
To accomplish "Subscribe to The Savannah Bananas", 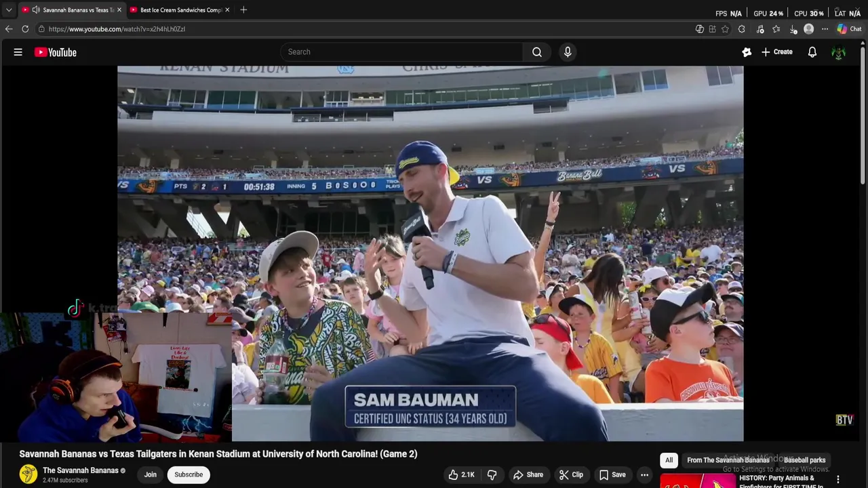I will click(189, 474).
